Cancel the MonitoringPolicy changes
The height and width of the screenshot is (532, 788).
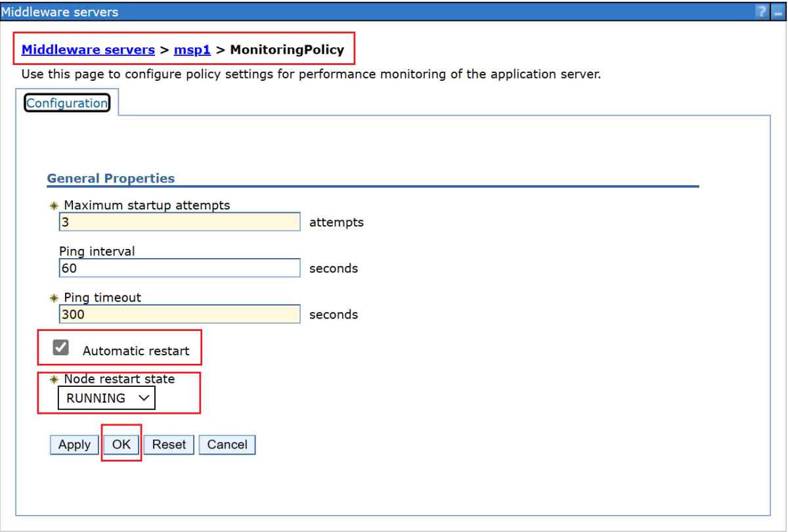pyautogui.click(x=227, y=445)
